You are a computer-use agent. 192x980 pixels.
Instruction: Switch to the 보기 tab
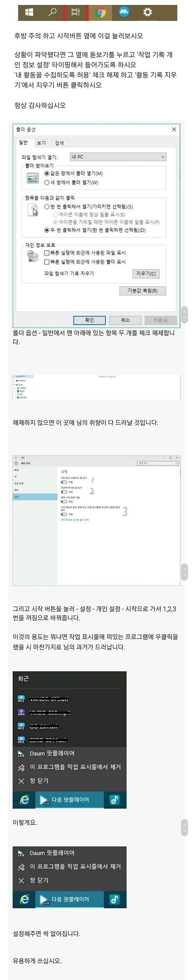41,143
